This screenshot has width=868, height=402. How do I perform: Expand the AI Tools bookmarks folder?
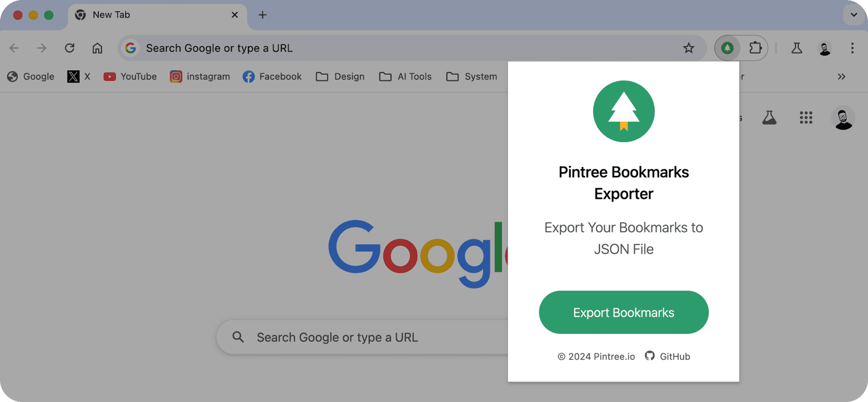(x=406, y=76)
